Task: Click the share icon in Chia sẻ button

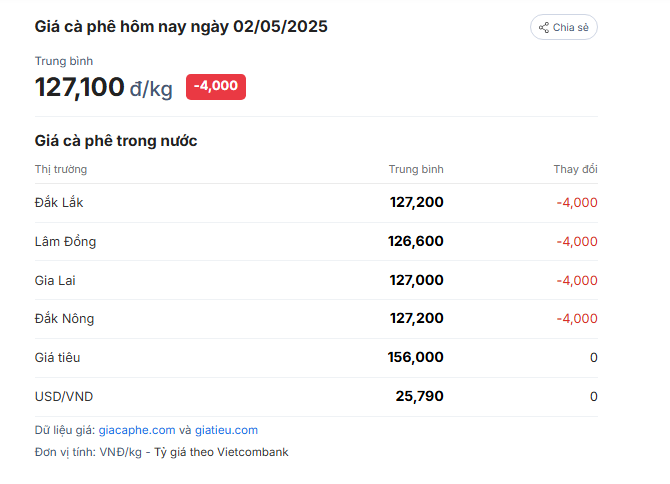Action: pos(544,28)
